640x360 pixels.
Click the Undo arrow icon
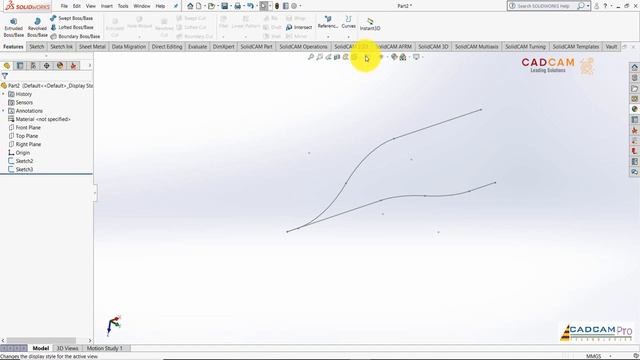[250, 6]
